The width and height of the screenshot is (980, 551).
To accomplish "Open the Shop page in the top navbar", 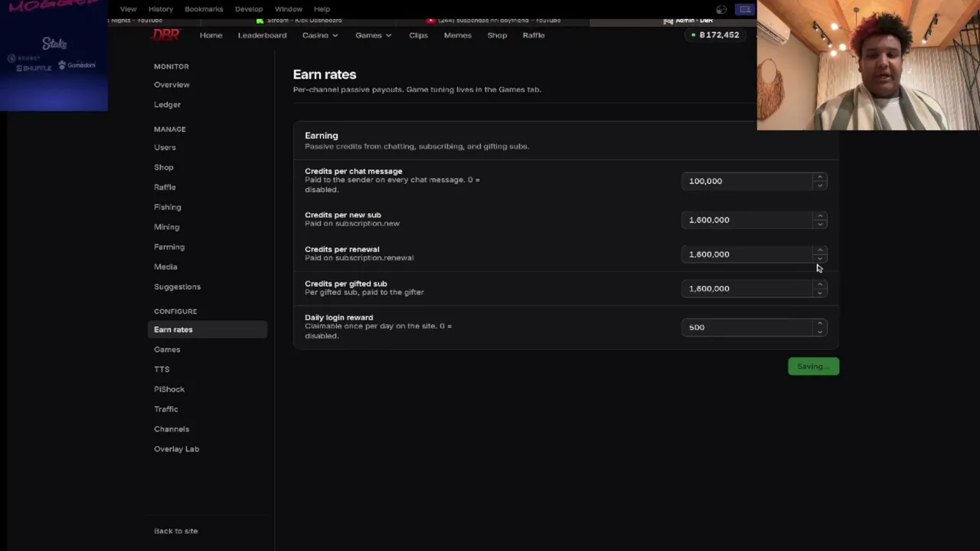I will 497,35.
